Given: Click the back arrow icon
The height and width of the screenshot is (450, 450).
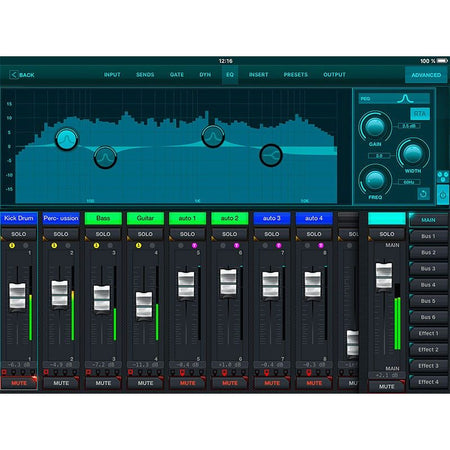Looking at the screenshot, I should point(13,75).
